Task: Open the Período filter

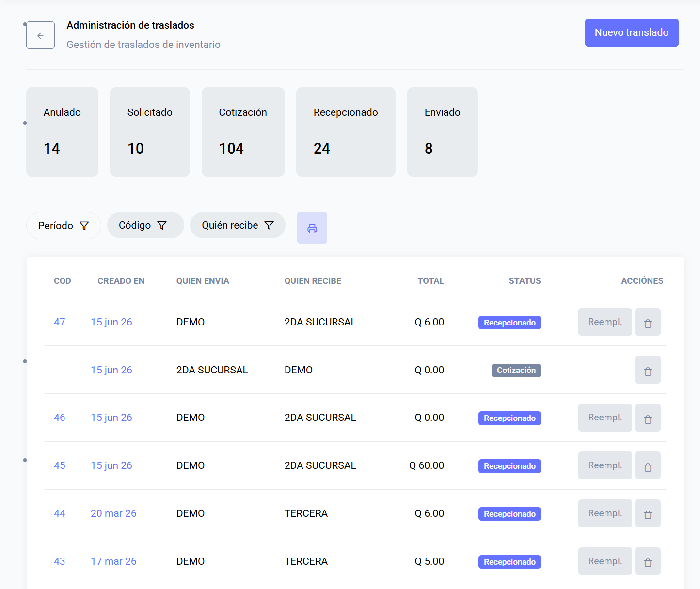Action: point(64,226)
